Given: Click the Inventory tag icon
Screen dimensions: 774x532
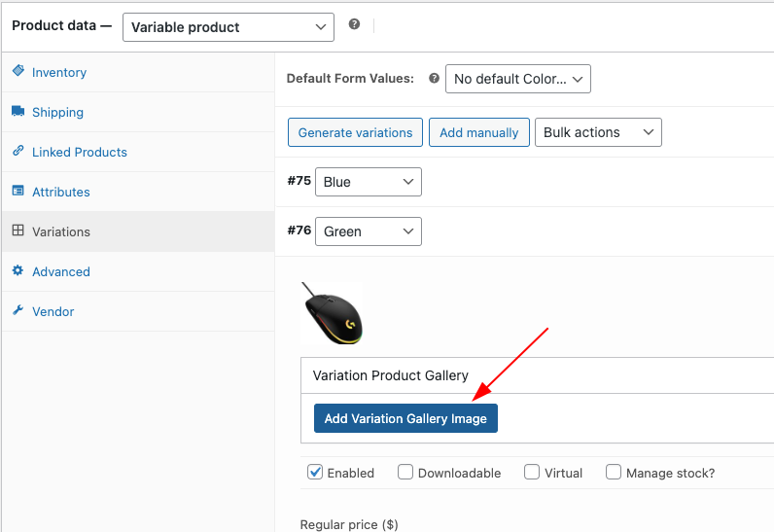Looking at the screenshot, I should point(18,71).
